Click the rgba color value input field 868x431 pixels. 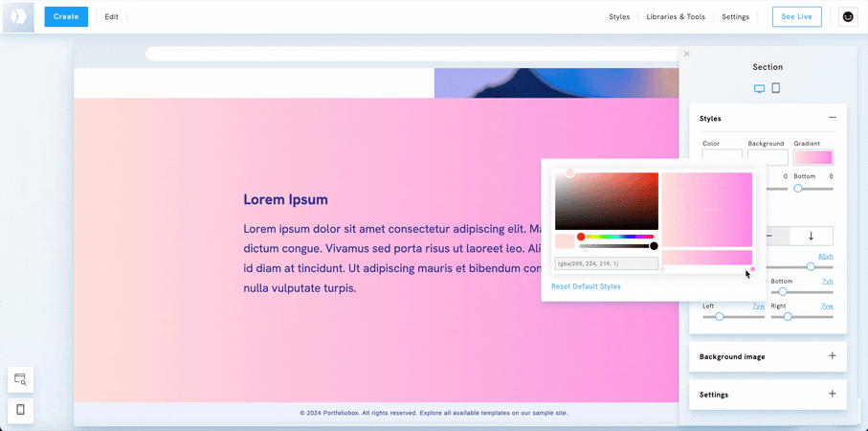606,263
